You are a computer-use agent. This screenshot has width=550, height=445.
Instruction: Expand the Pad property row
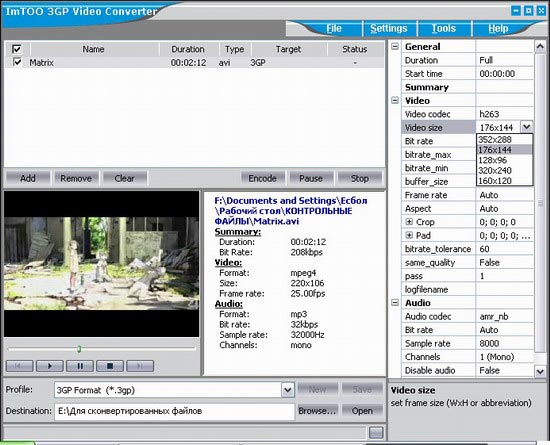pyautogui.click(x=409, y=235)
